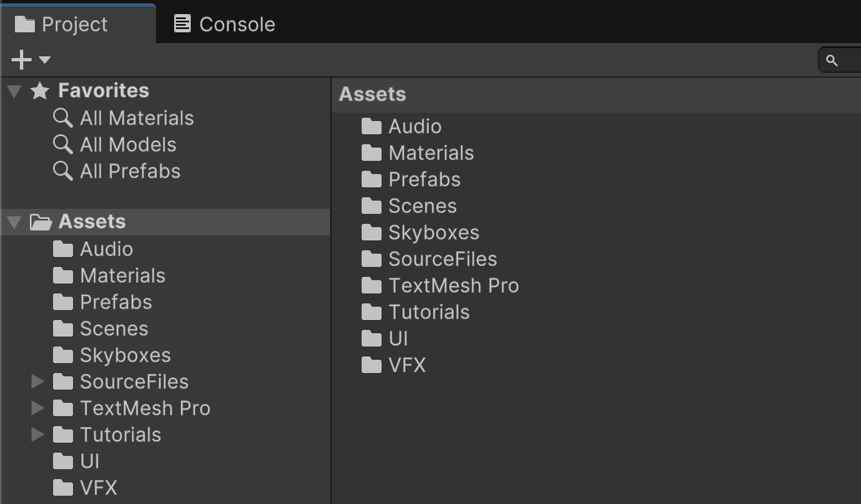Select VFX folder in right pane
The image size is (861, 504).
[x=393, y=365]
